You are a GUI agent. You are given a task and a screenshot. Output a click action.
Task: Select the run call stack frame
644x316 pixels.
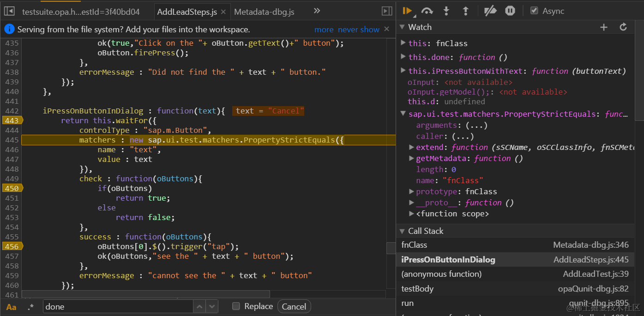click(x=515, y=303)
